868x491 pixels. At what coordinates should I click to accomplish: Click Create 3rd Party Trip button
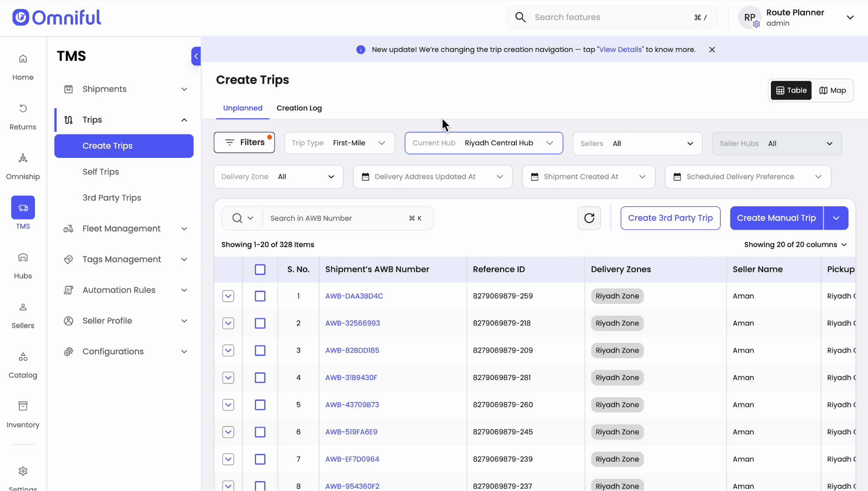point(670,218)
